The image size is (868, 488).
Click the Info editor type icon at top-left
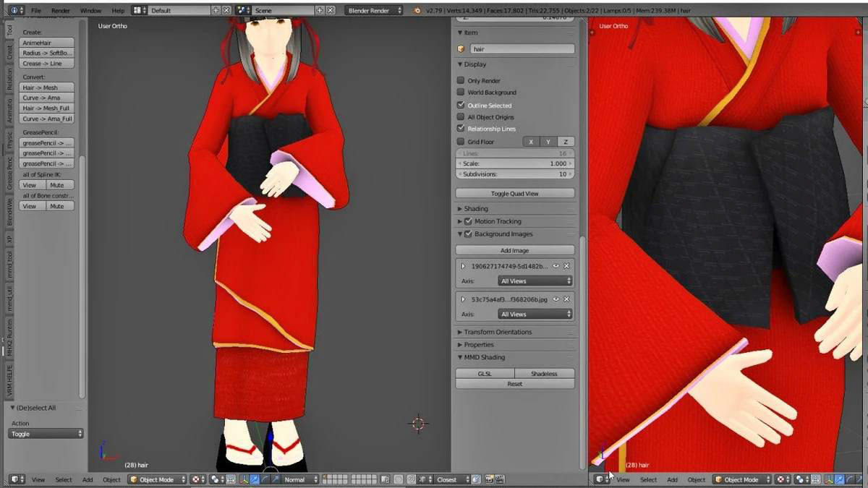coord(17,10)
